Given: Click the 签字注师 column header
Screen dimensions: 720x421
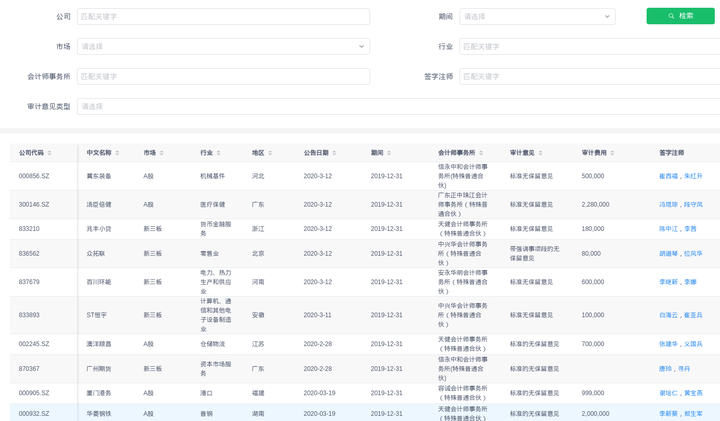Looking at the screenshot, I should [x=671, y=153].
